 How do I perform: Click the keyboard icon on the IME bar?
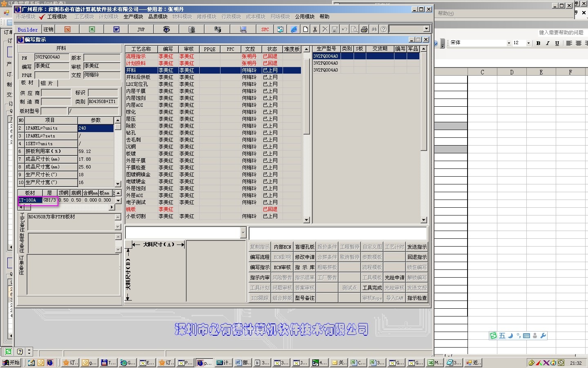click(x=526, y=336)
